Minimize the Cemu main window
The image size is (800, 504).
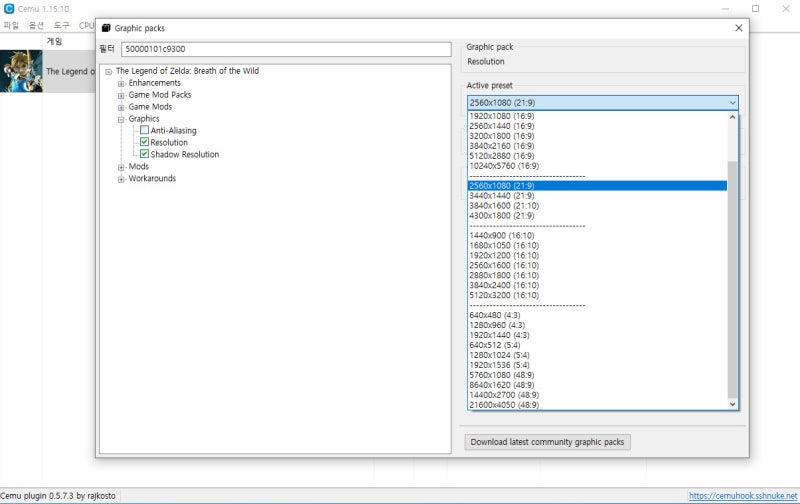pyautogui.click(x=726, y=9)
